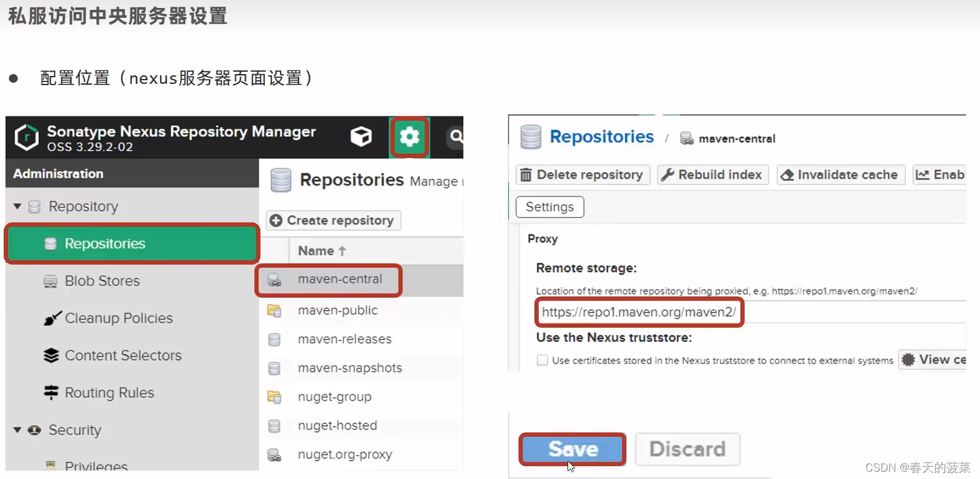The image size is (980, 479).
Task: Click the Create repository button
Action: point(333,221)
